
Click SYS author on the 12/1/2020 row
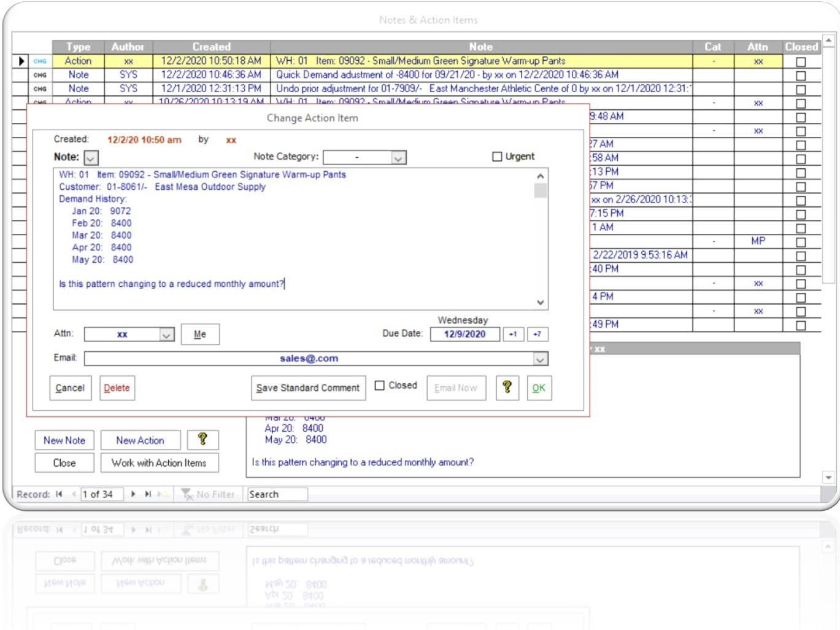(x=128, y=89)
